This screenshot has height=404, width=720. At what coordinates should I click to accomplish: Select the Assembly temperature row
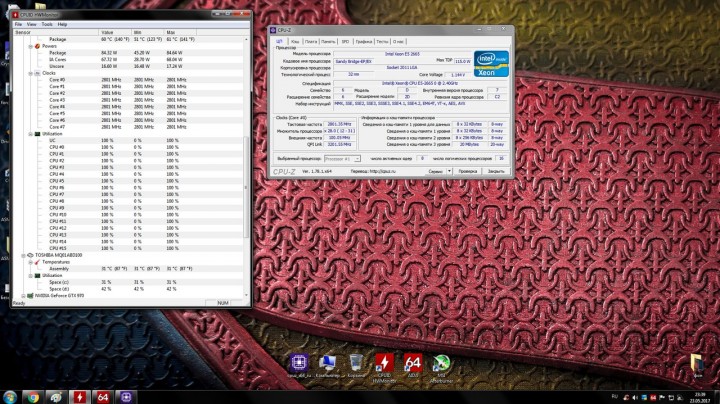click(129, 269)
